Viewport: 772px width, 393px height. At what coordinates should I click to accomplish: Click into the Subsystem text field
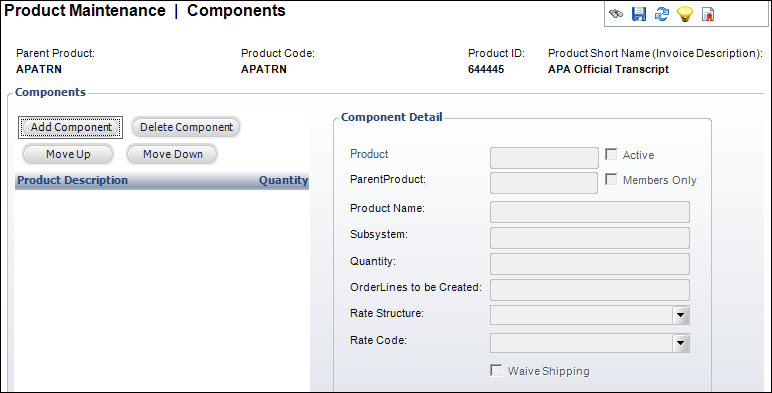pos(590,238)
